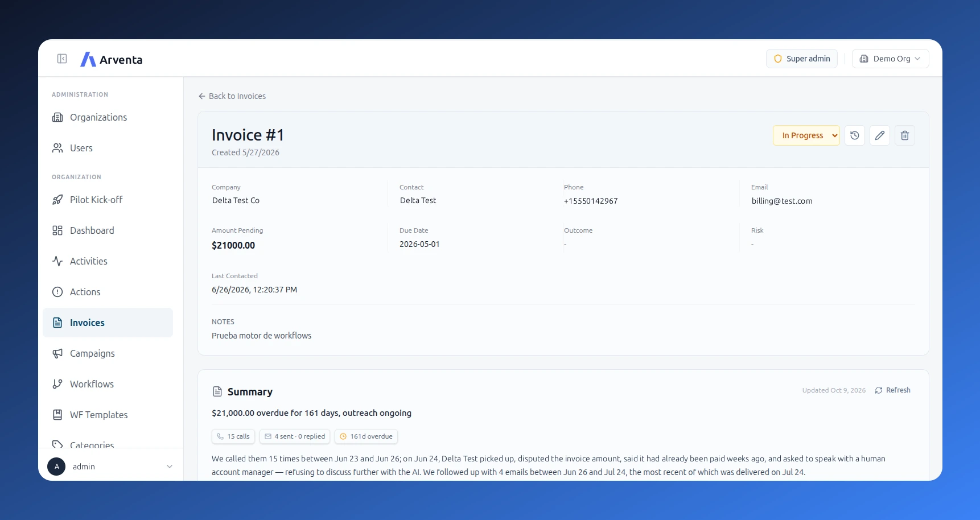
Task: Open Pilot Kick-off section
Action: tap(108, 200)
